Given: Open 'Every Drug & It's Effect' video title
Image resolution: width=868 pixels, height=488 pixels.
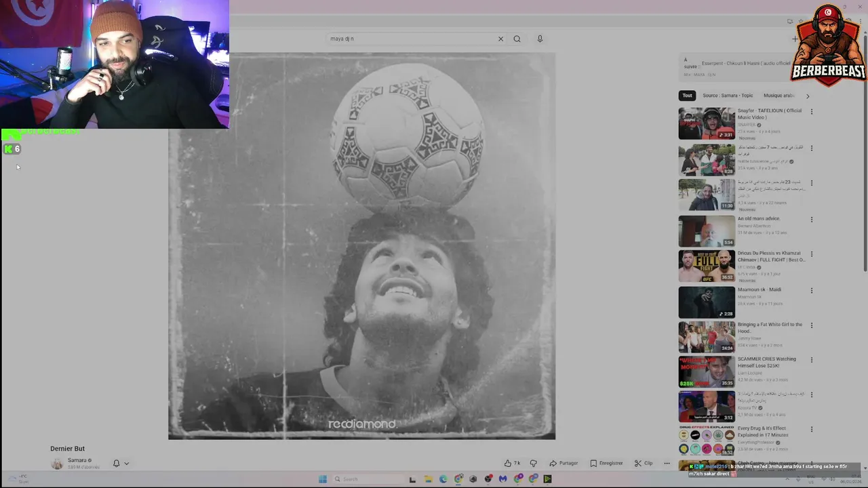Looking at the screenshot, I should click(x=762, y=431).
